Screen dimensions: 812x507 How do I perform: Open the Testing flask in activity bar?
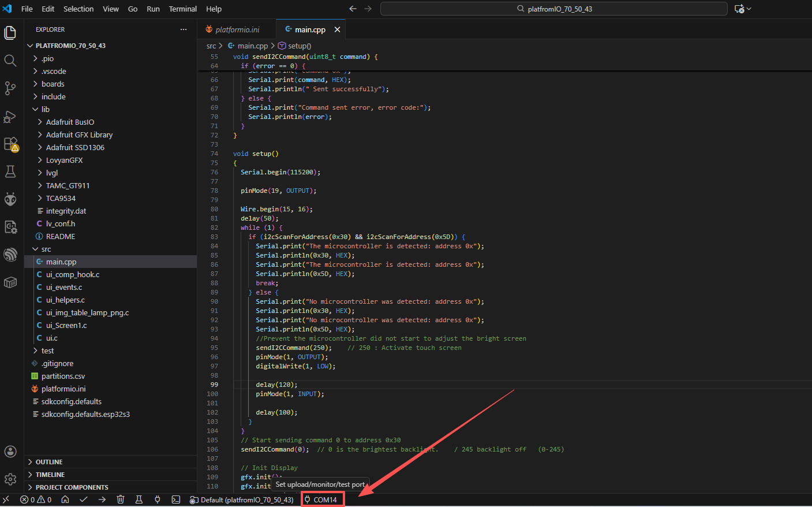(x=10, y=172)
